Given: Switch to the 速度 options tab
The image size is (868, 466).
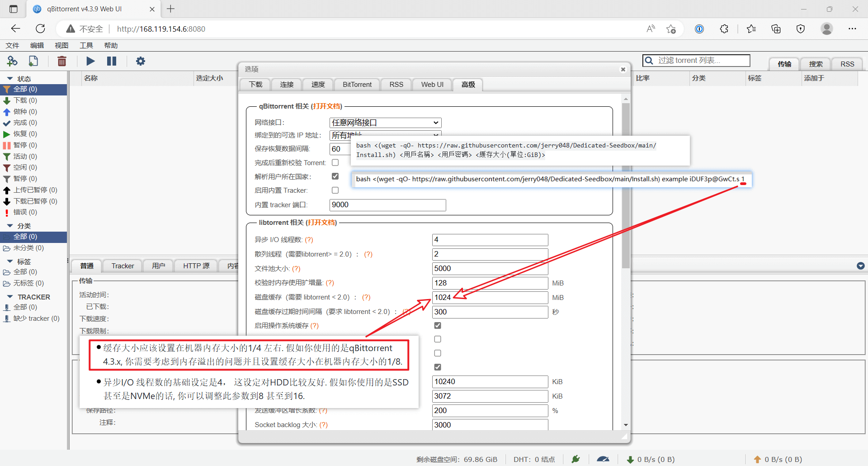Looking at the screenshot, I should 318,85.
